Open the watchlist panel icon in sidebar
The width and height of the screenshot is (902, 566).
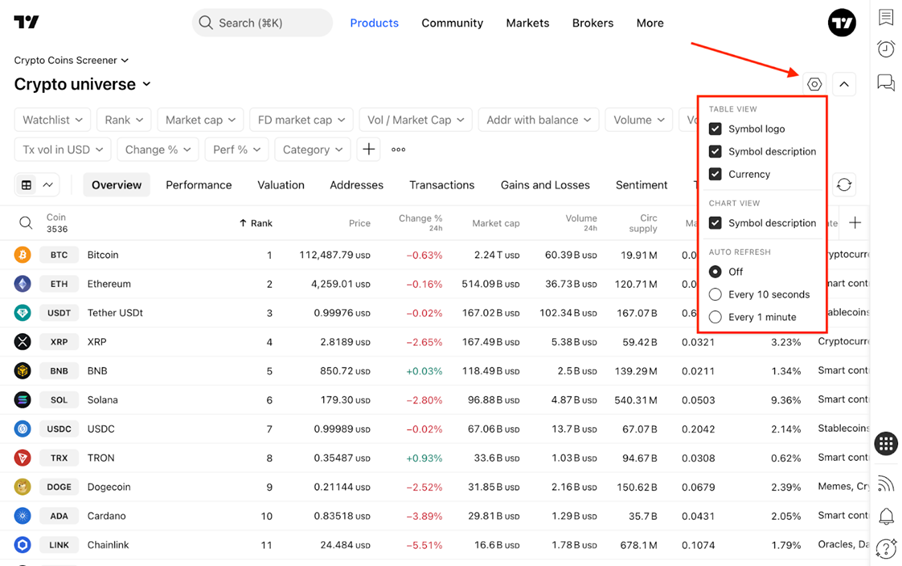coord(886,17)
